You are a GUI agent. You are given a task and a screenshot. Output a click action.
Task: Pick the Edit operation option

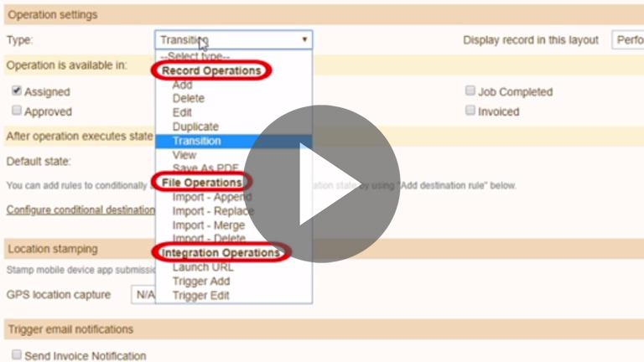[x=182, y=112]
